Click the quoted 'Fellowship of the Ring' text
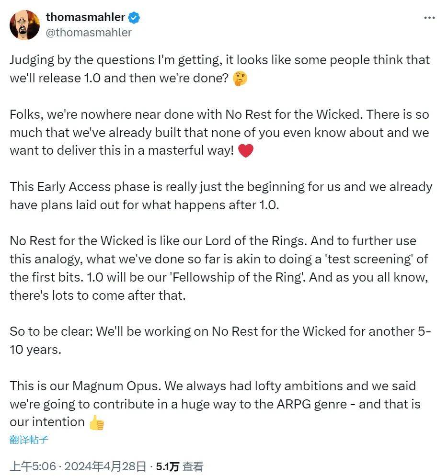This screenshot has height=476, width=448. pos(239,277)
